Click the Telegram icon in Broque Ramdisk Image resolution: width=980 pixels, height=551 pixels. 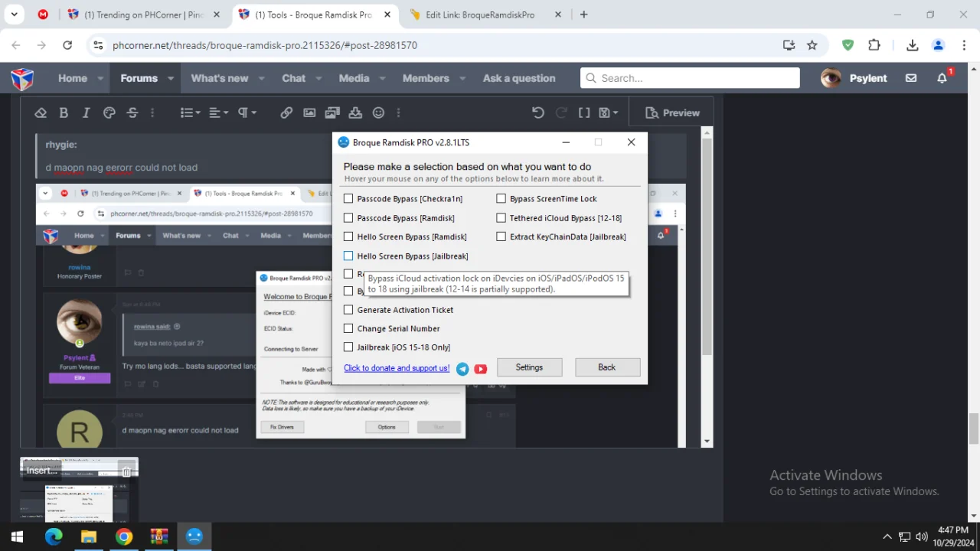point(462,369)
